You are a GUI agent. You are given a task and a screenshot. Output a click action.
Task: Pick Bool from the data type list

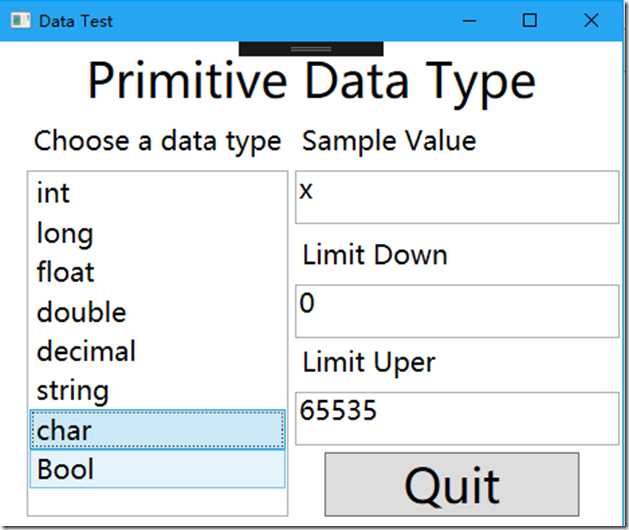click(x=157, y=469)
